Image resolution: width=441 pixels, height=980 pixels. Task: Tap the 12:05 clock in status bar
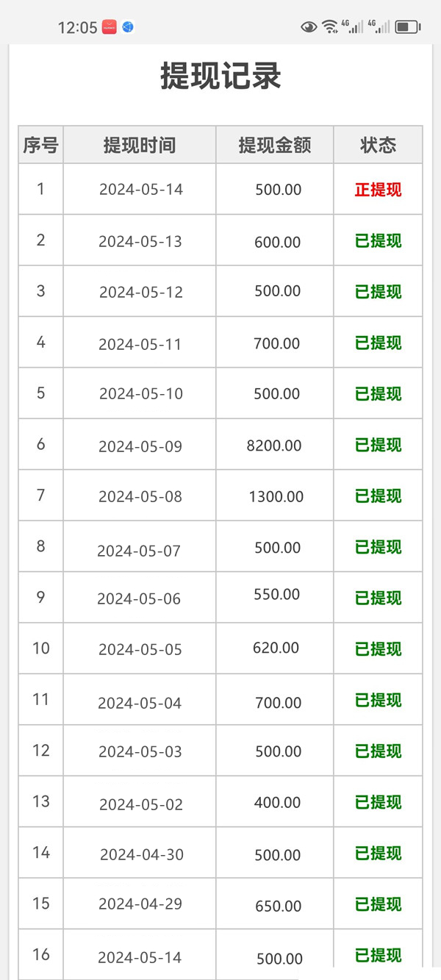click(77, 28)
